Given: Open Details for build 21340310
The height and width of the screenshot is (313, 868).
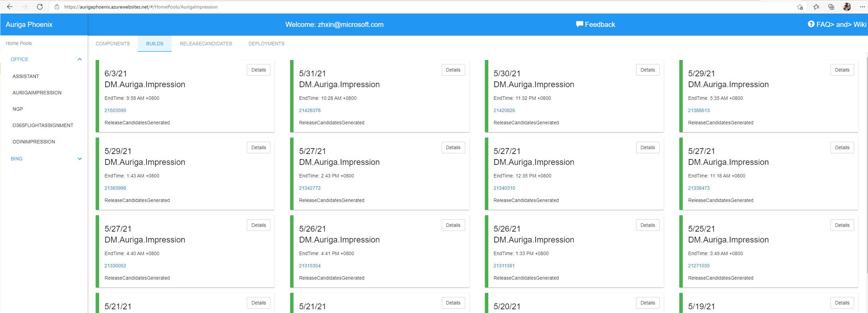Looking at the screenshot, I should 648,147.
